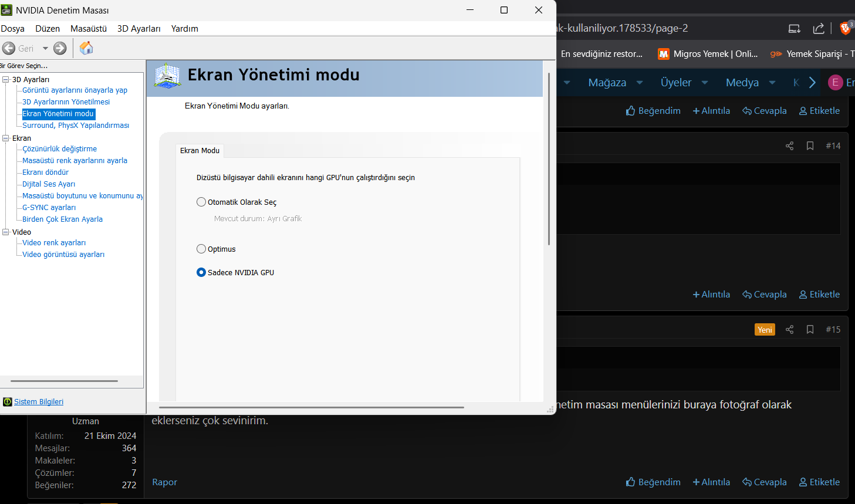The image size is (855, 504).
Task: Click the user avatar E in forum
Action: pos(835,83)
